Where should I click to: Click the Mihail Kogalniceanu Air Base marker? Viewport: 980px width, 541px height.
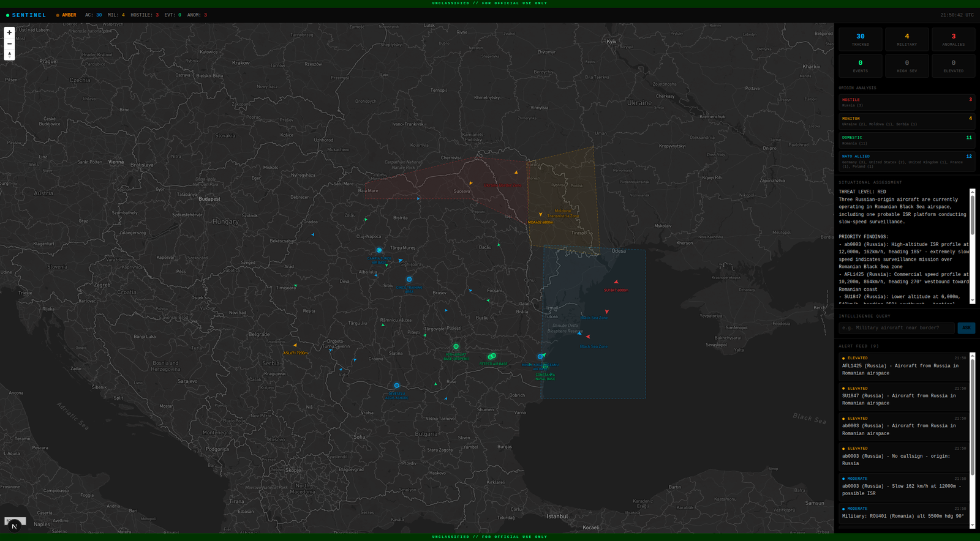(540, 356)
